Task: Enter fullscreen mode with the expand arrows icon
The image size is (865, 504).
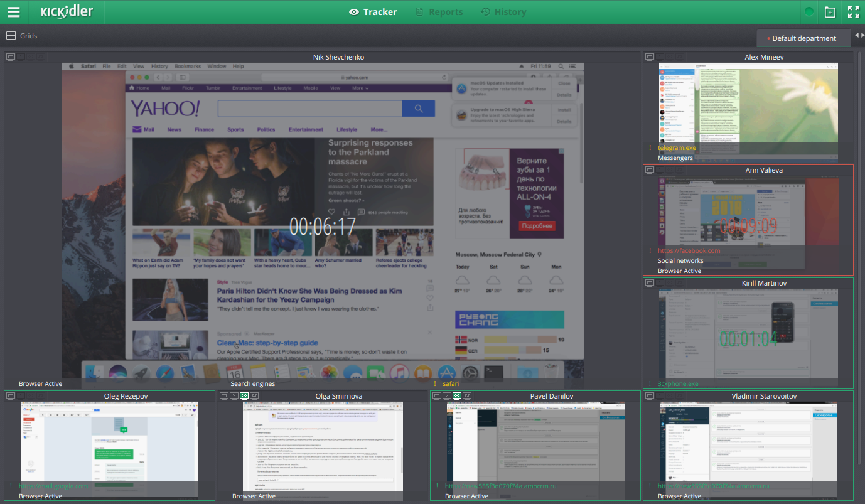Action: coord(854,12)
